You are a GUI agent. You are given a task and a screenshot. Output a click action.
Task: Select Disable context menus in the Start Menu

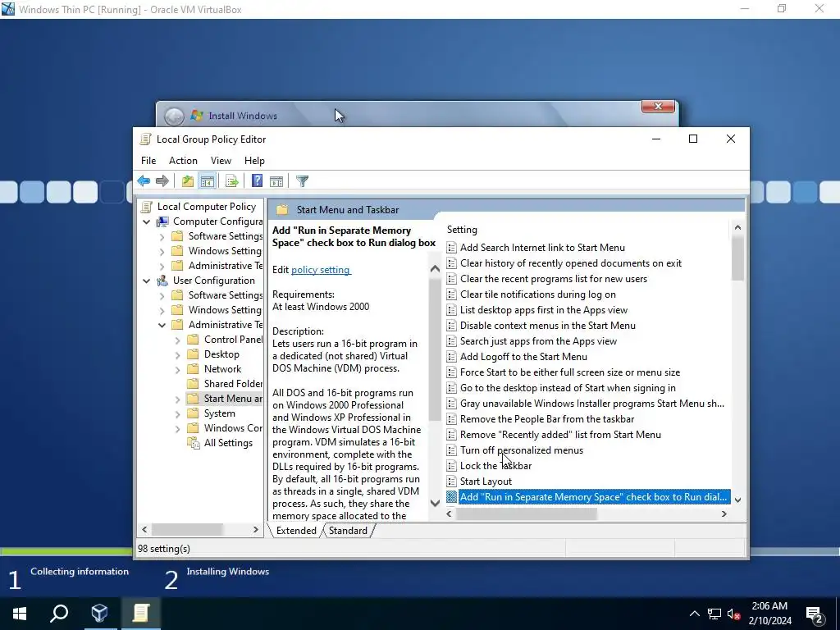click(547, 326)
